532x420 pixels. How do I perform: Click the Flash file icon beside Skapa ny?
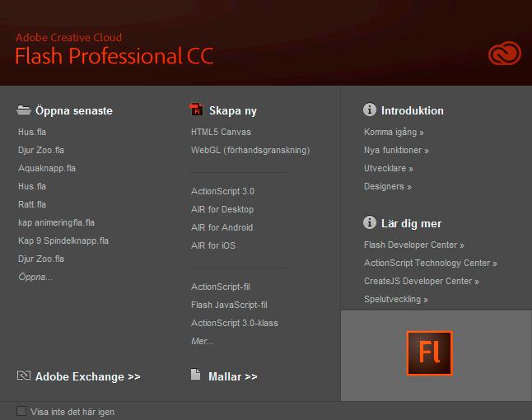(196, 110)
